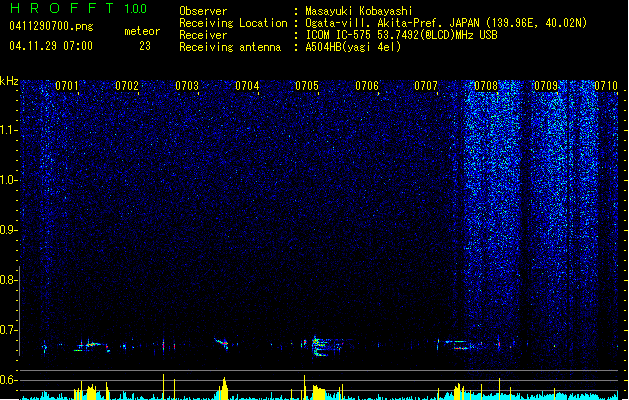Click the yellow intensity peak below 0705
Screen dimensions: 629x400
(x=319, y=392)
